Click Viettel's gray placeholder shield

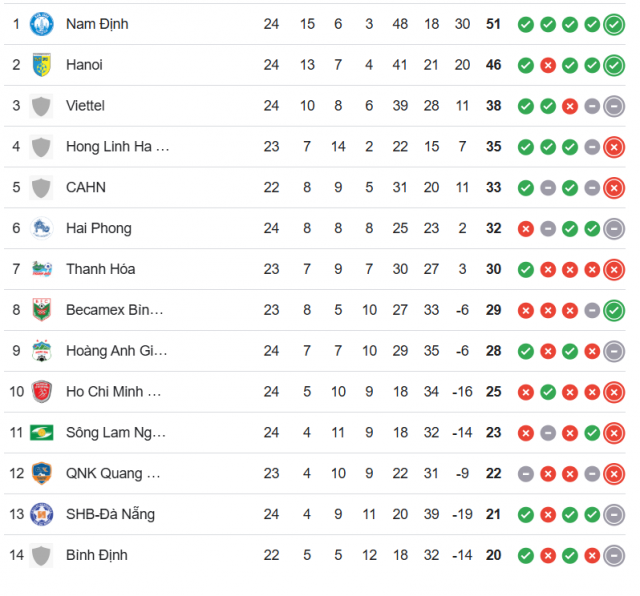[x=41, y=106]
